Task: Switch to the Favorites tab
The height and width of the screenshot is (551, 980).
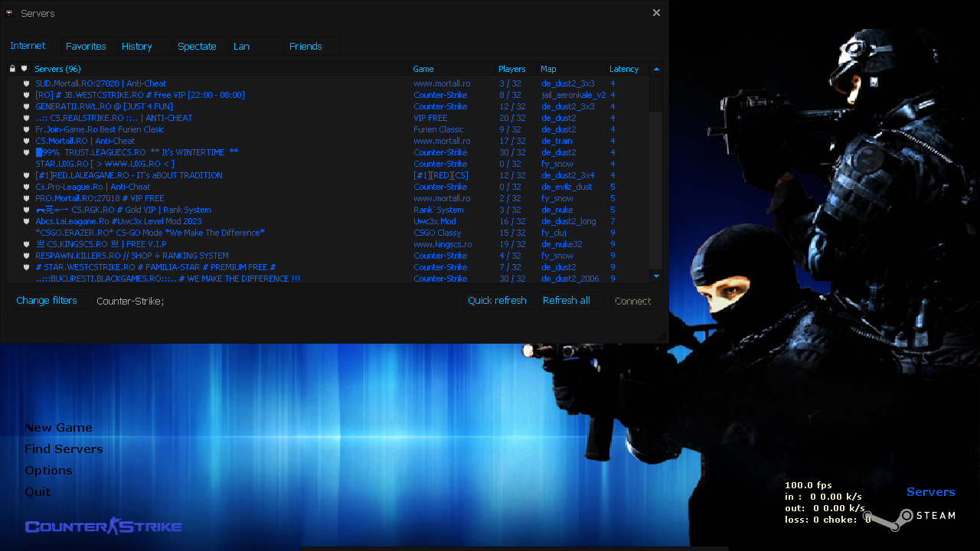Action: point(86,47)
